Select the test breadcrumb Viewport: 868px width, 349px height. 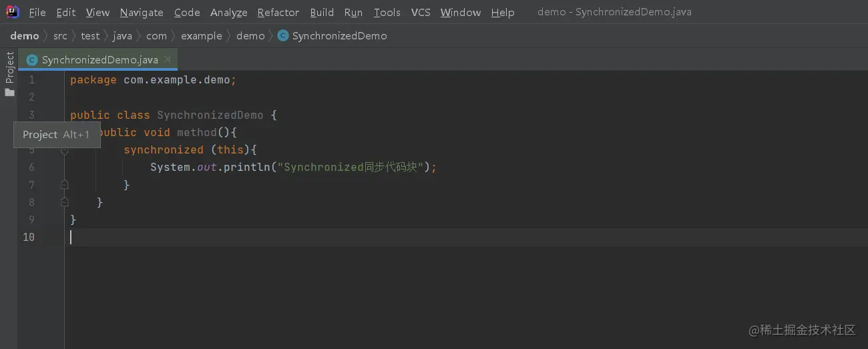pyautogui.click(x=90, y=36)
